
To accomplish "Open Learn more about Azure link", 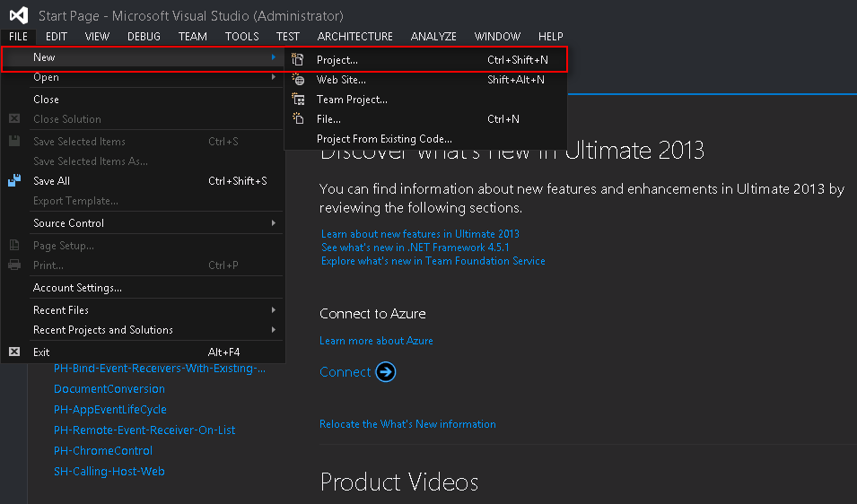I will [376, 341].
